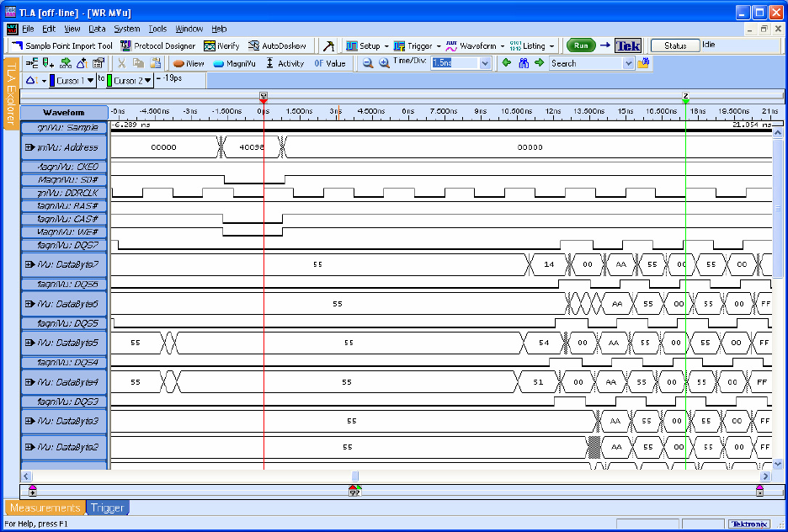The image size is (788, 532).
Task: Click in the Search field
Action: [x=586, y=63]
